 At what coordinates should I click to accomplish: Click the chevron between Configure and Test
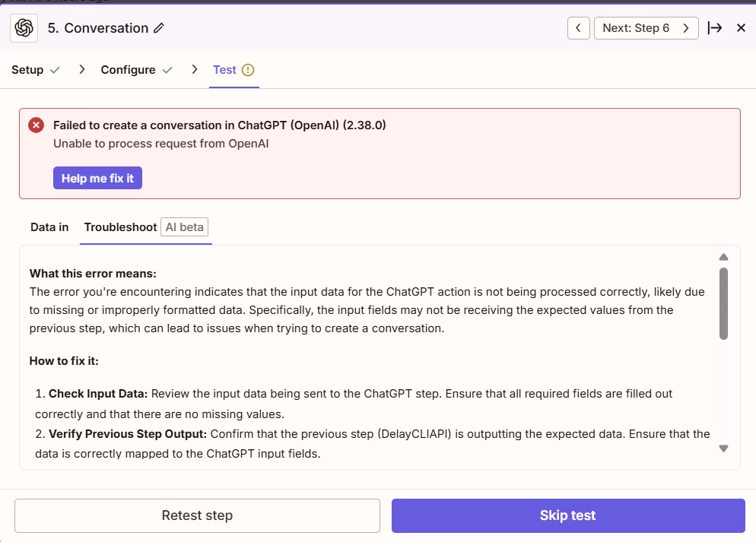coord(194,69)
